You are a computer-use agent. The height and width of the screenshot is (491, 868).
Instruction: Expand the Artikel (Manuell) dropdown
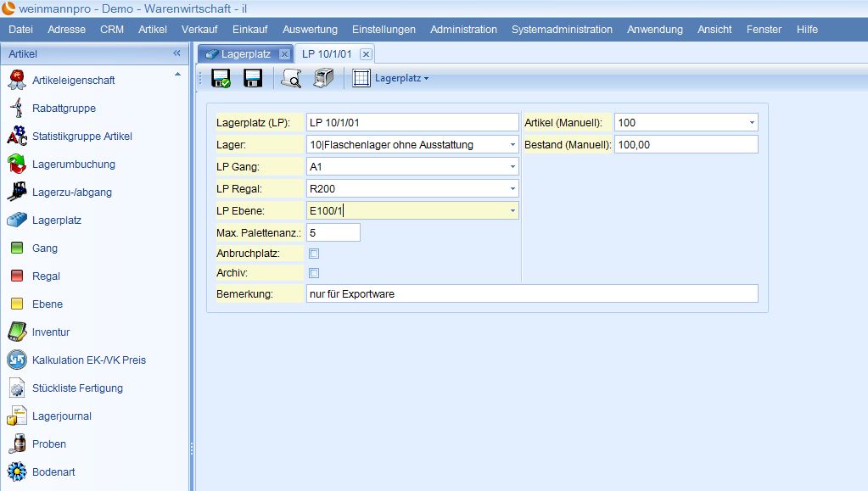(752, 123)
